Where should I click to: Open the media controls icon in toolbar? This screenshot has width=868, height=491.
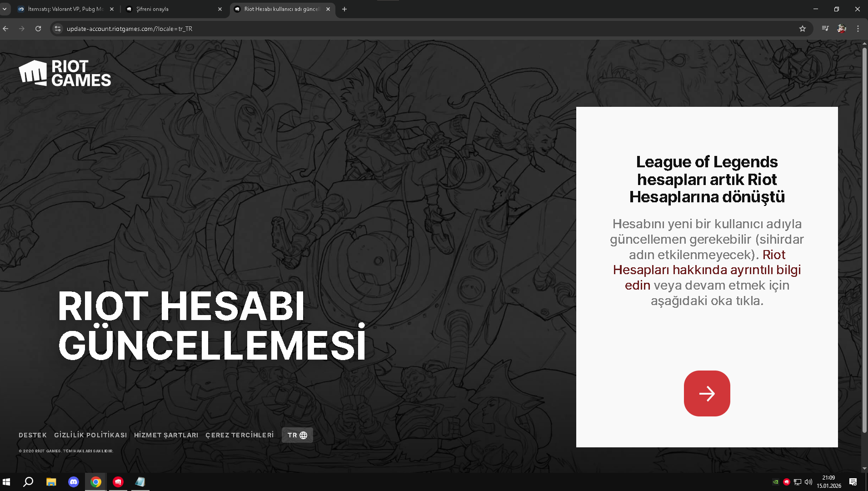(x=825, y=29)
